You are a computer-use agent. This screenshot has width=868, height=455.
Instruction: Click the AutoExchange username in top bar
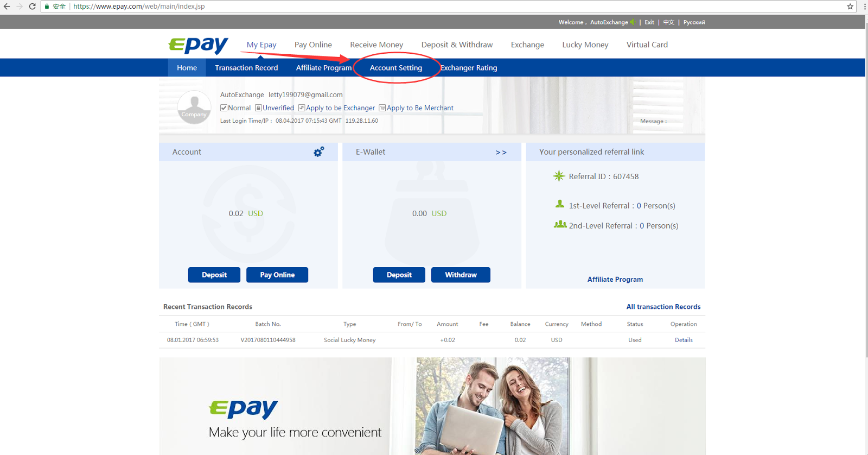pyautogui.click(x=609, y=22)
